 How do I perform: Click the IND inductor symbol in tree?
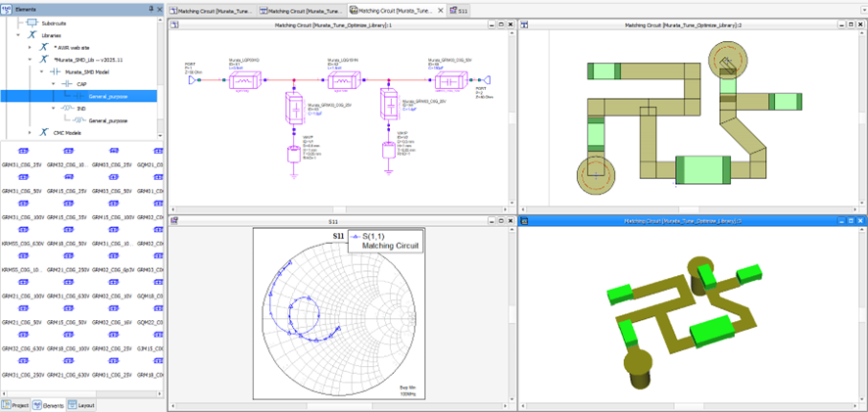[69, 108]
